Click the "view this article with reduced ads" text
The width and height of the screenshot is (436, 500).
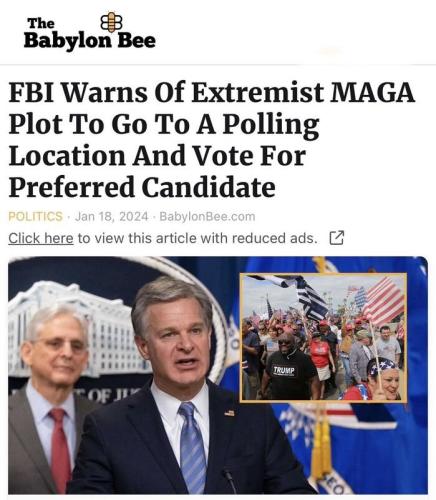click(x=197, y=238)
